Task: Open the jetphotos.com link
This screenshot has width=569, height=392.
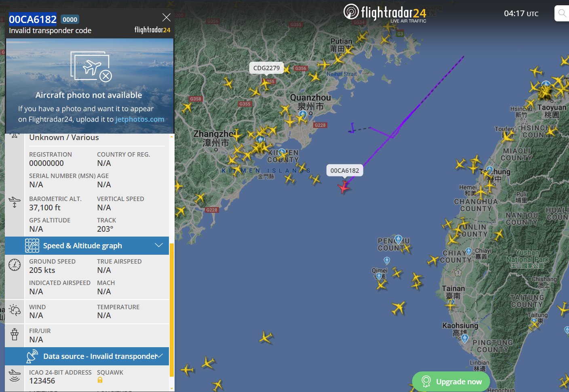Action: coord(140,119)
